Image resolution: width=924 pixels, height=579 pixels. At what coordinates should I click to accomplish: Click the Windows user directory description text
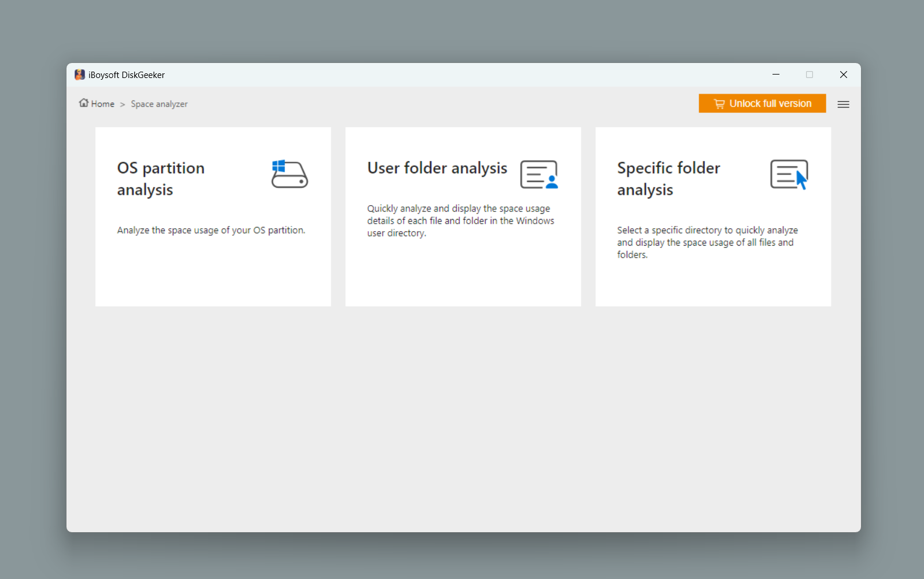point(460,221)
